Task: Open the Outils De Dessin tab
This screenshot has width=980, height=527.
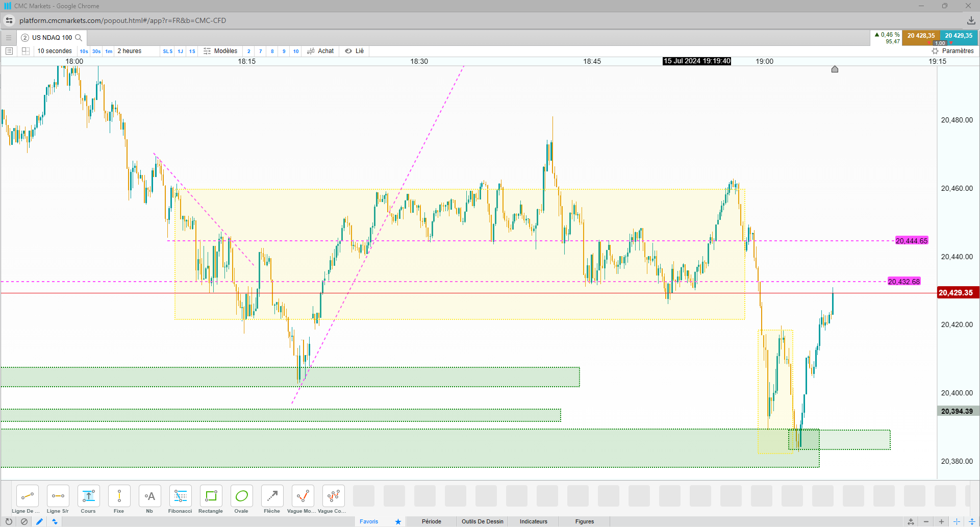Action: [483, 521]
